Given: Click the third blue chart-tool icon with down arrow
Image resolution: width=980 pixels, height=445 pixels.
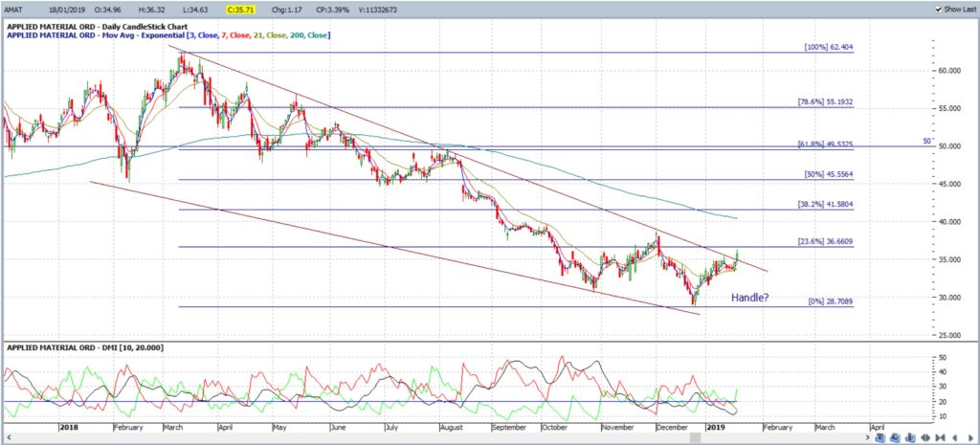Looking at the screenshot, I should [910, 437].
